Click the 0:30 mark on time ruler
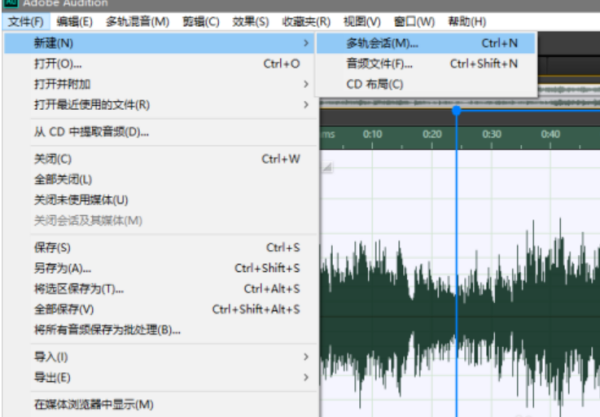 pos(492,134)
